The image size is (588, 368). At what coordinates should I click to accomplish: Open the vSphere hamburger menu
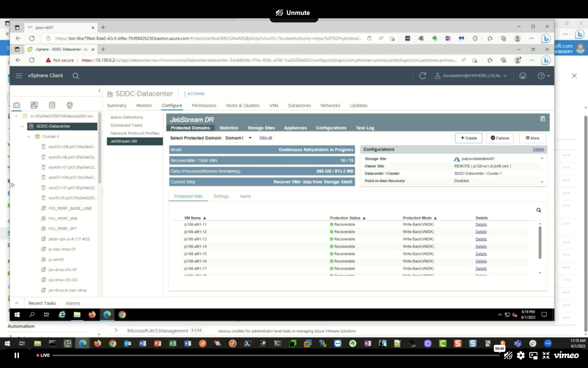point(19,76)
